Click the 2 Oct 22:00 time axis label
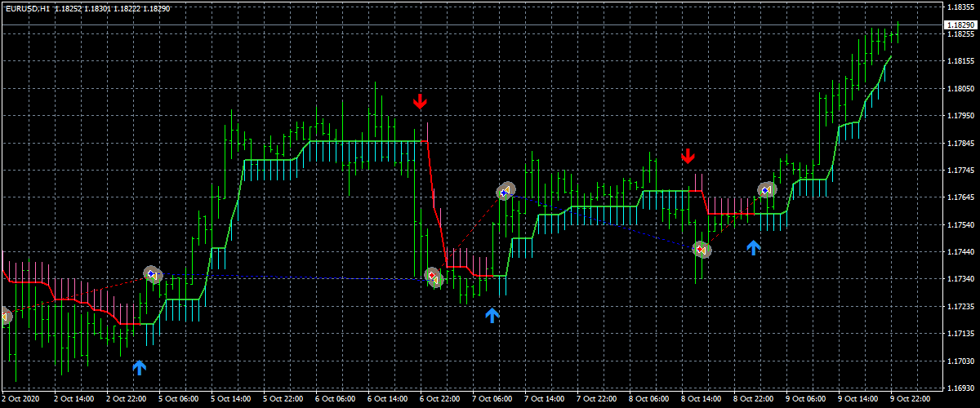Screen dimensions: 980x408 tap(127, 400)
